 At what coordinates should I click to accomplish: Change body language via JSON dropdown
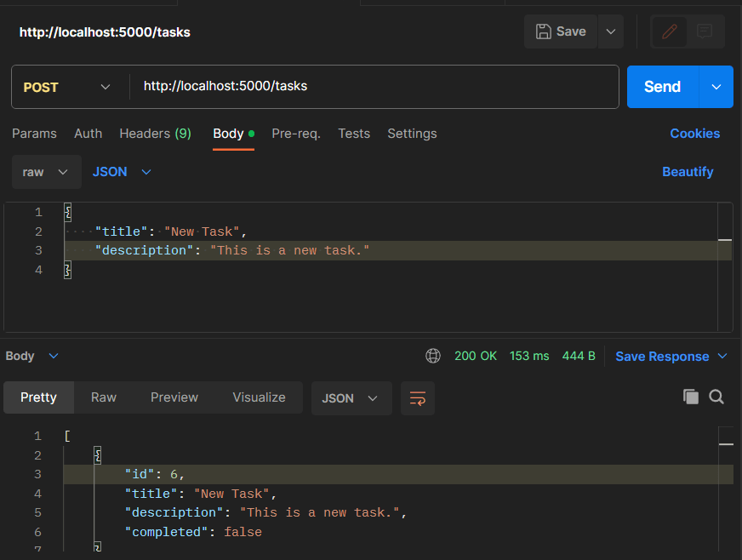[120, 172]
